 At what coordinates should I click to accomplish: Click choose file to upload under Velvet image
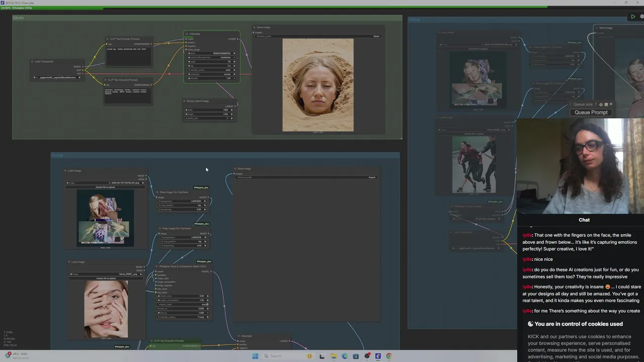pos(107,278)
